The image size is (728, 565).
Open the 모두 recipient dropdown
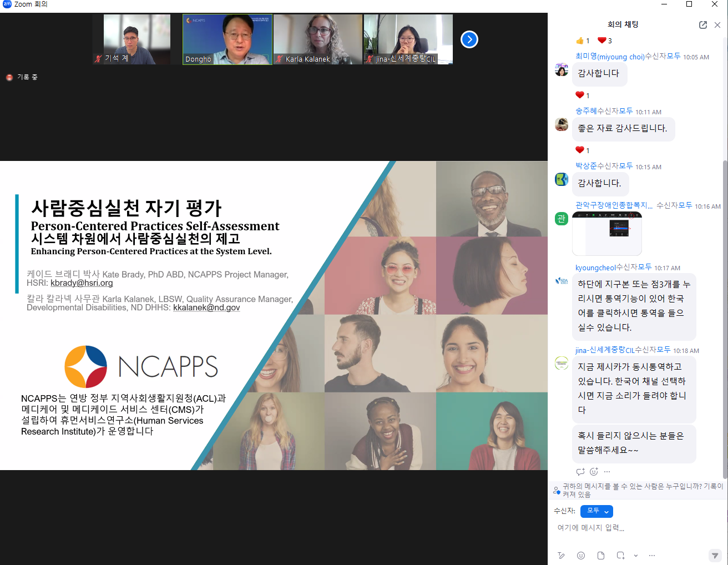596,511
